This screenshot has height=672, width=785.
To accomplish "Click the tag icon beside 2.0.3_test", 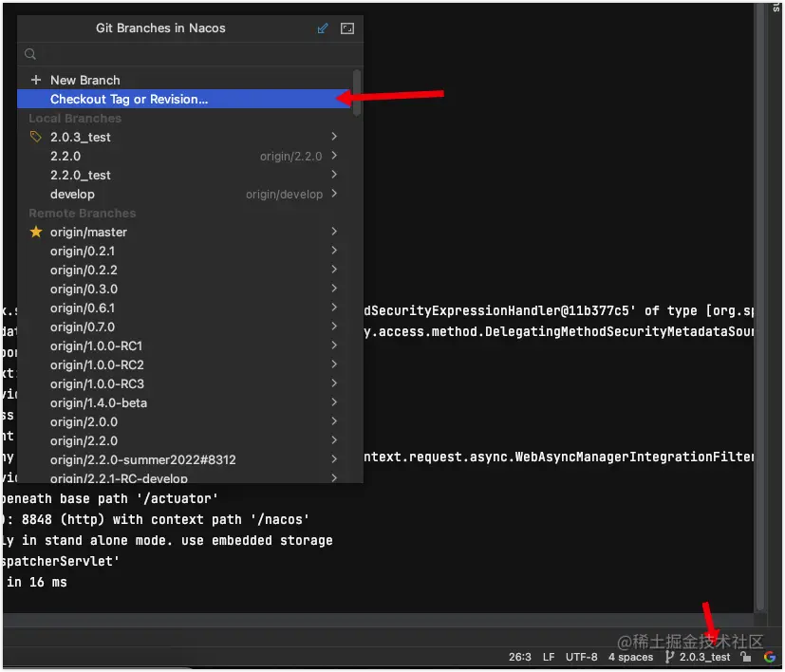I will [x=35, y=137].
